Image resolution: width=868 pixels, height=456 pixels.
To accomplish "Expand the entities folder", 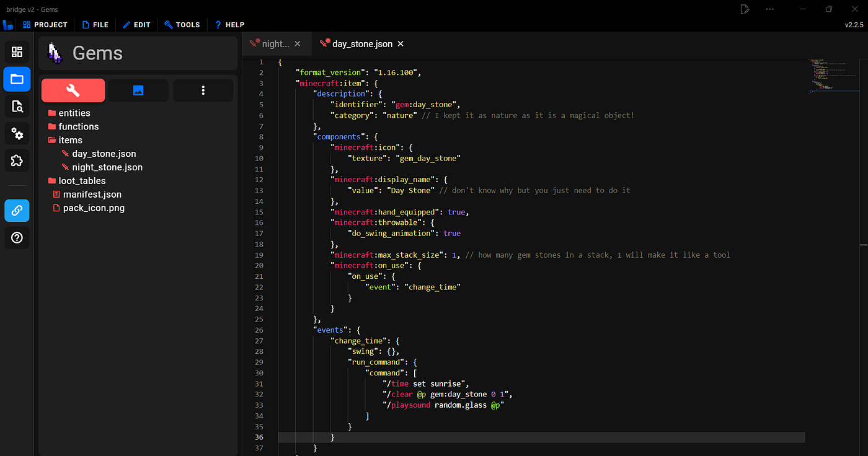I will click(x=74, y=113).
